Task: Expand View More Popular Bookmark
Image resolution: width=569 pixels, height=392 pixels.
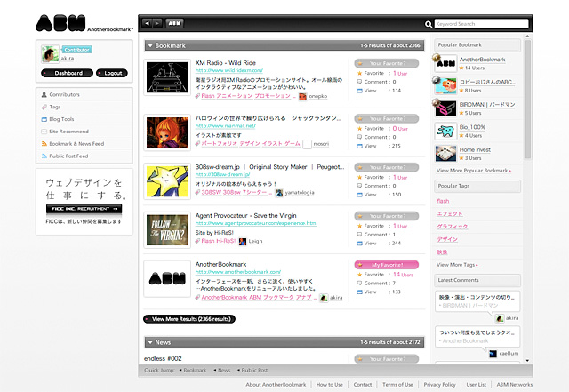Action: (x=473, y=170)
